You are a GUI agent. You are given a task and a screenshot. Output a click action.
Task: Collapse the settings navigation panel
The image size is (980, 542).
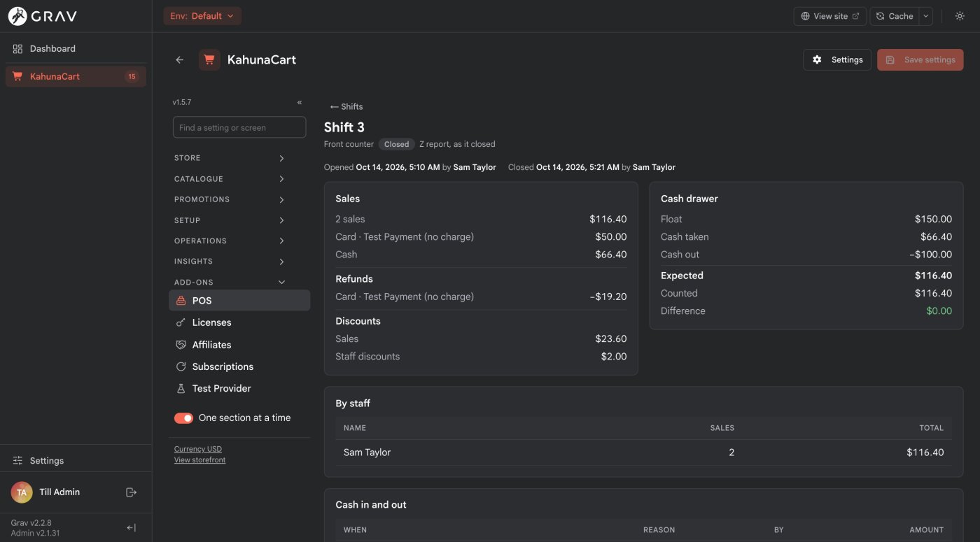(x=300, y=102)
